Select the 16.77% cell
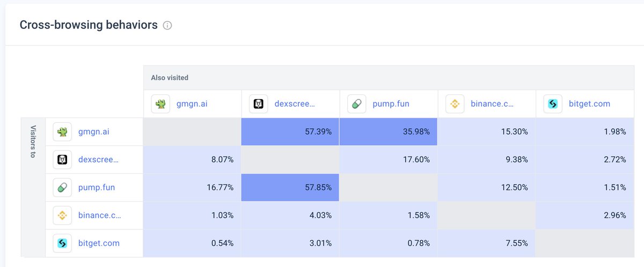This screenshot has height=267, width=644. 192,188
